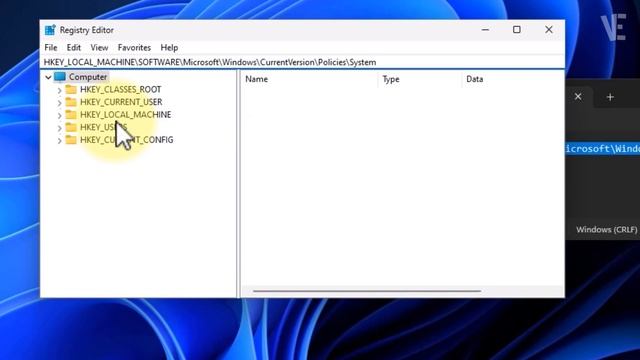Click the Registry Editor app icon in title bar
Viewport: 640px width, 360px height.
coord(50,30)
